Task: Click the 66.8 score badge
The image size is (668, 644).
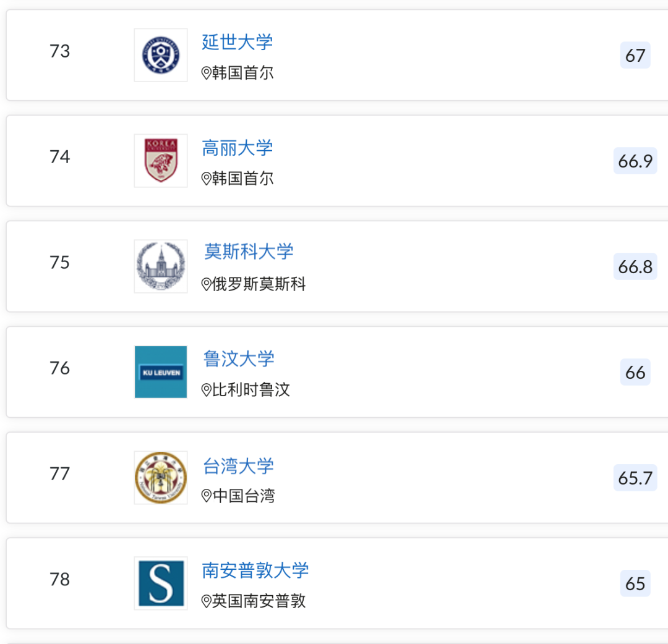Action: 635,267
